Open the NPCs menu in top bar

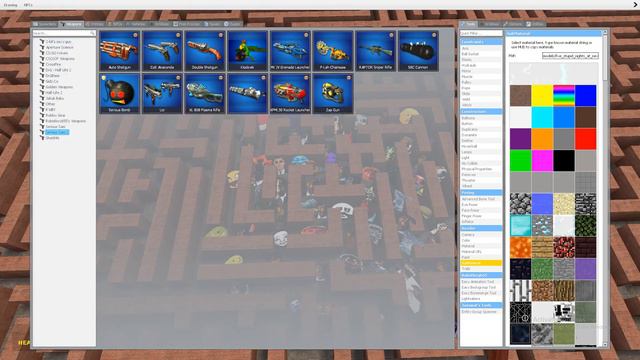pos(28,5)
